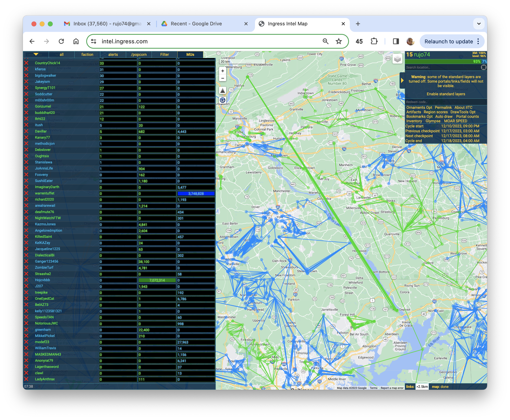Switch to the all chat tab
510x420 pixels.
click(62, 54)
